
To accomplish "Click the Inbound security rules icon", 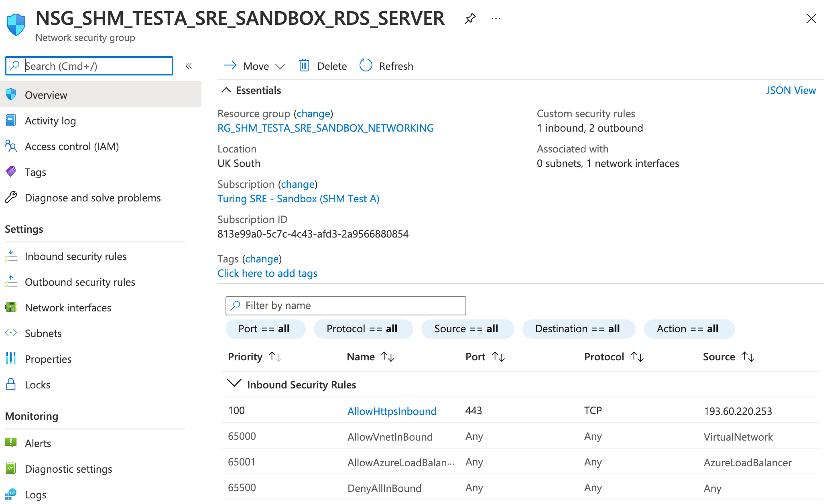I will click(11, 256).
